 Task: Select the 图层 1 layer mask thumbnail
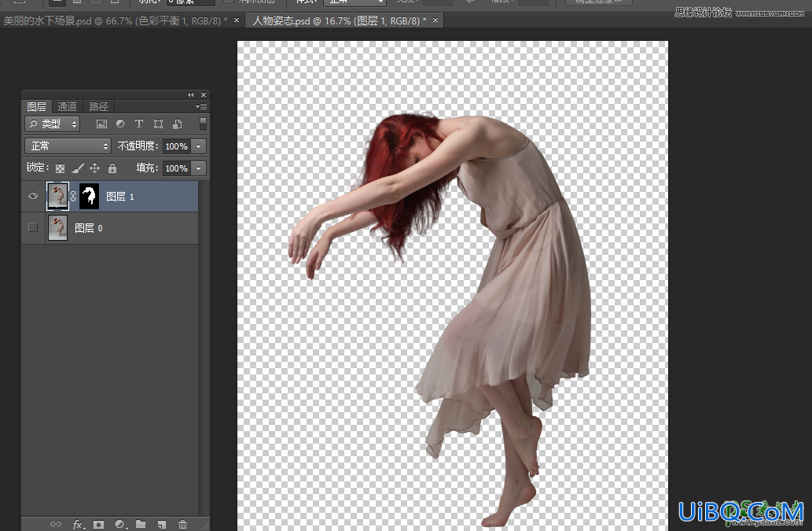89,197
